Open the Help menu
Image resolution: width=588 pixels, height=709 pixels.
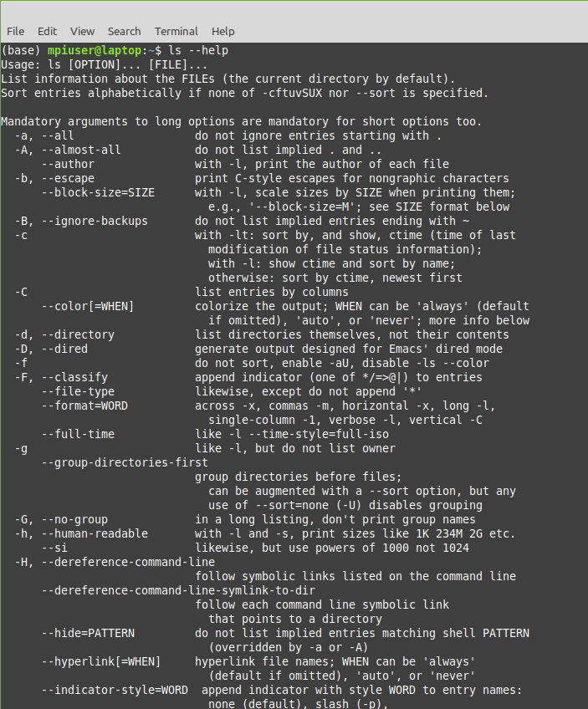[x=222, y=31]
